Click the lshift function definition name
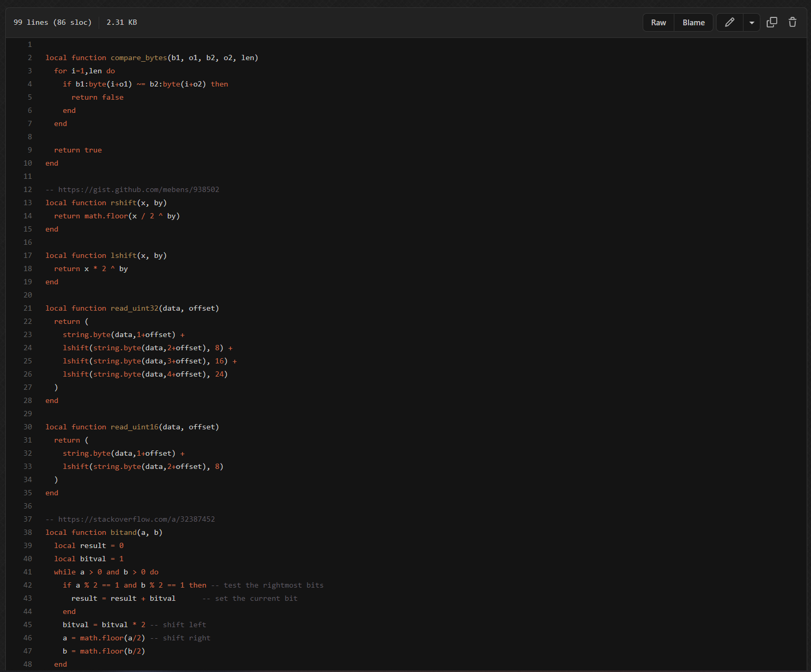The height and width of the screenshot is (672, 811). tap(123, 255)
